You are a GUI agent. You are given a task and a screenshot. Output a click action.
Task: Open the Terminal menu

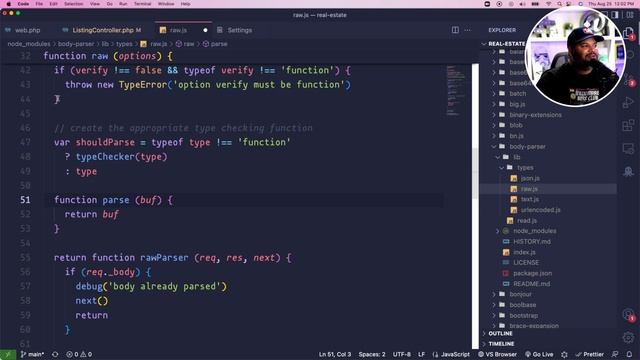pyautogui.click(x=142, y=4)
